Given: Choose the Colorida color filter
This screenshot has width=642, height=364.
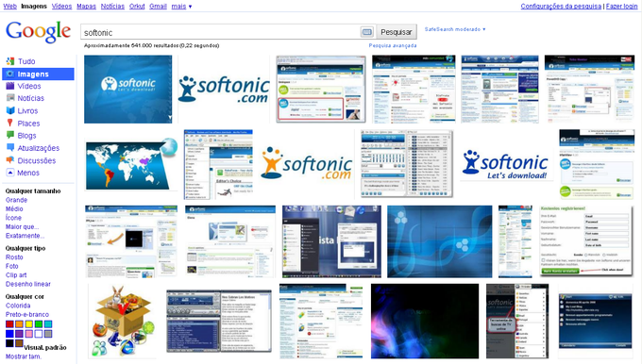Looking at the screenshot, I should (18, 306).
